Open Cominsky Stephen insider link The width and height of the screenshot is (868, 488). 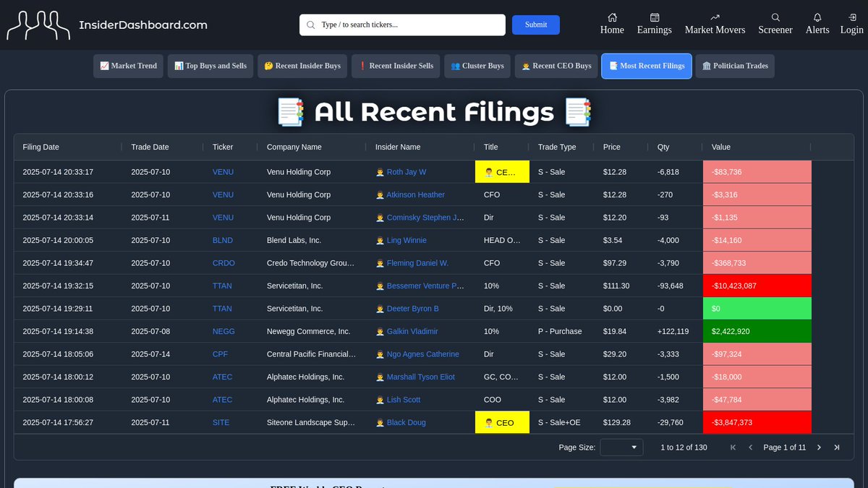click(x=425, y=218)
